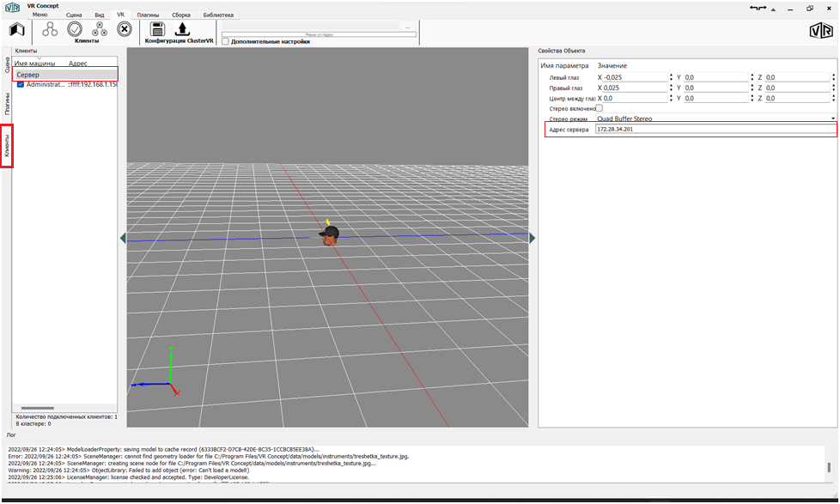The height and width of the screenshot is (504, 840).
Task: Open the Меню ribbon tab
Action: pos(40,15)
